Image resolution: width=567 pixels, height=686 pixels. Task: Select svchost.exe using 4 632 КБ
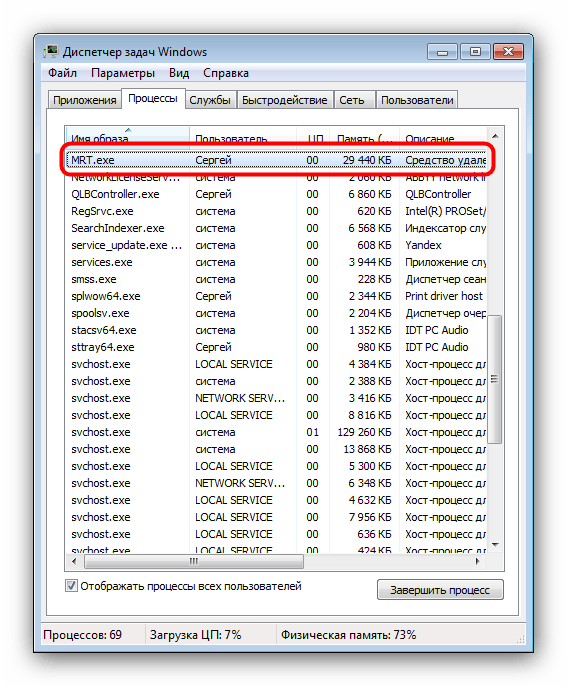tap(276, 500)
